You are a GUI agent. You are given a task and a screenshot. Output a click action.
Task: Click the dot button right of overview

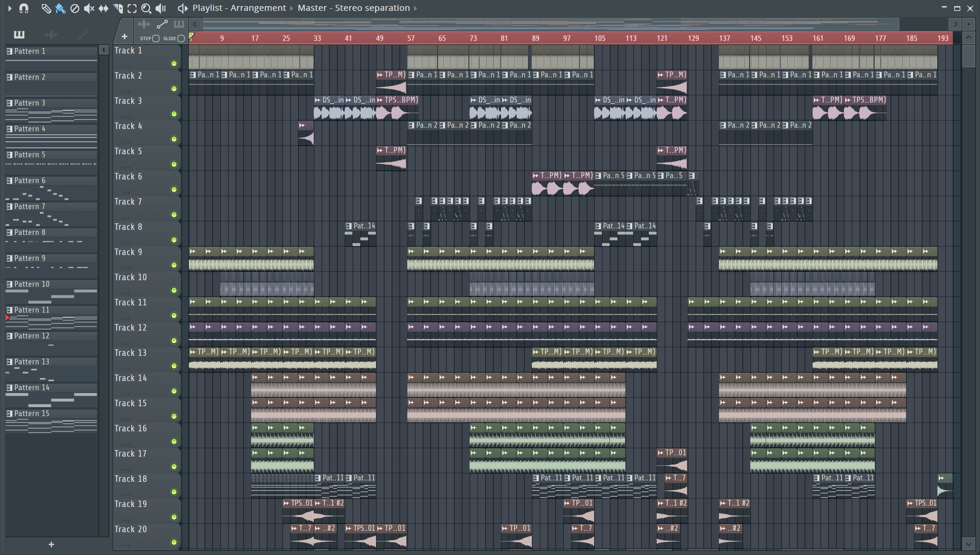[x=968, y=24]
